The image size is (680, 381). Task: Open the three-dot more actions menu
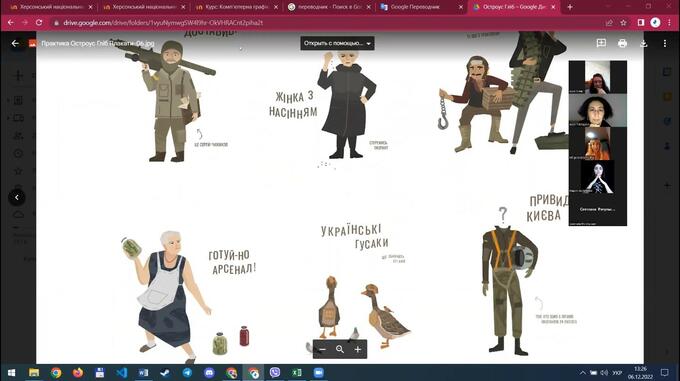click(x=665, y=43)
